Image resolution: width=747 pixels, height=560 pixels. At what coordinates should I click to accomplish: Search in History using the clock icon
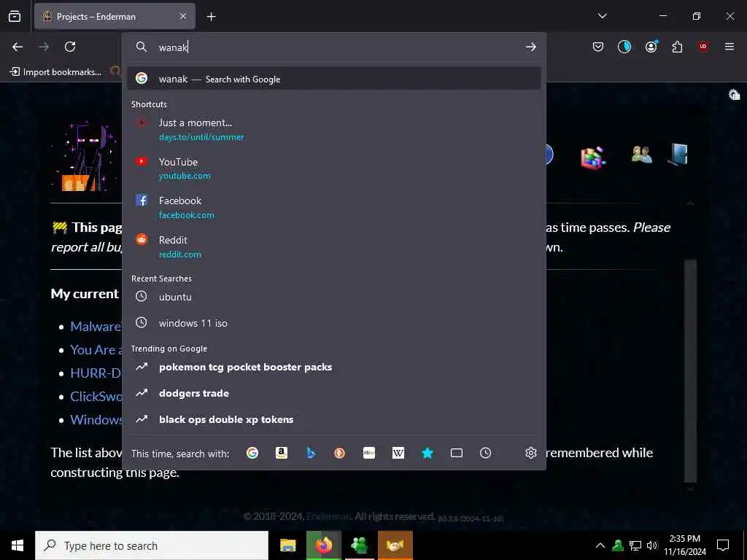click(x=485, y=453)
